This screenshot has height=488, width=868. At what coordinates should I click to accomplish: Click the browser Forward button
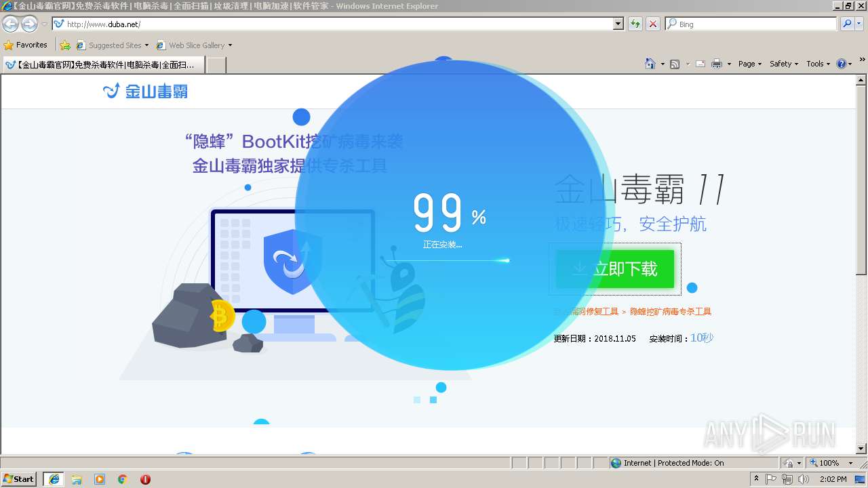(x=29, y=24)
